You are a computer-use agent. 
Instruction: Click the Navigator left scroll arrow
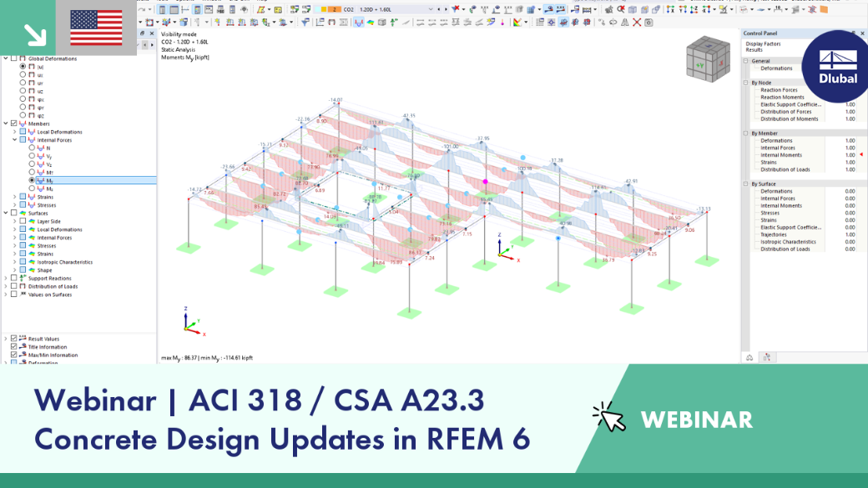(x=144, y=45)
